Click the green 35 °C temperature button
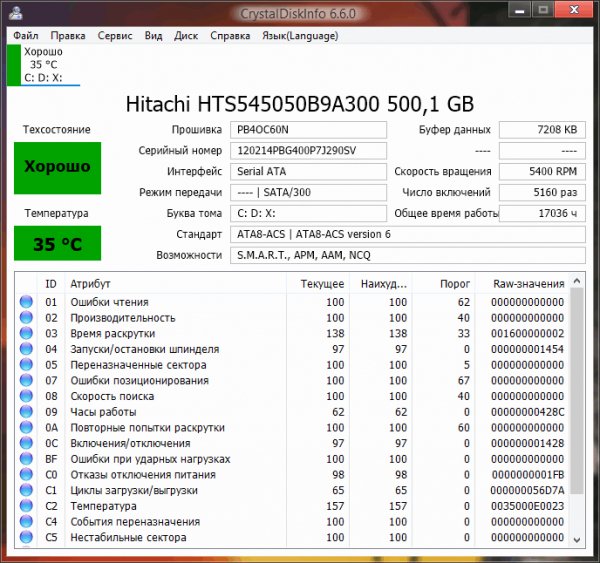This screenshot has width=600, height=563. point(57,243)
